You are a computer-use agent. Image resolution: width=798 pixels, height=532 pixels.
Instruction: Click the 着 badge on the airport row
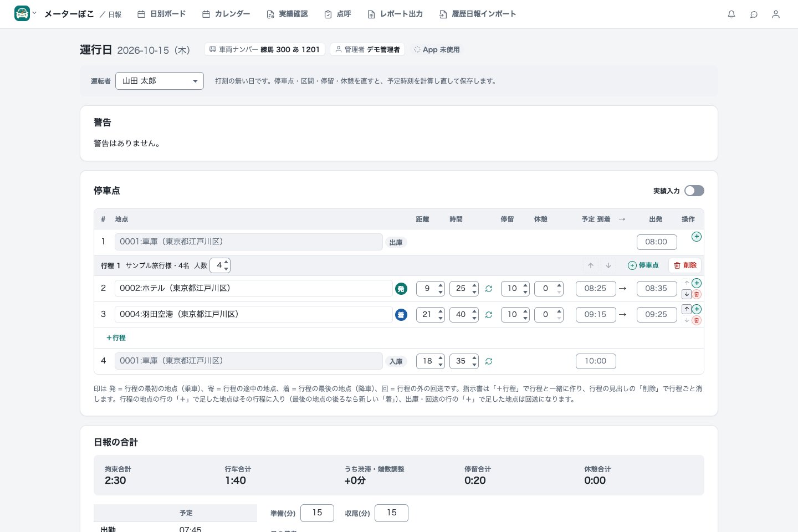tap(401, 315)
